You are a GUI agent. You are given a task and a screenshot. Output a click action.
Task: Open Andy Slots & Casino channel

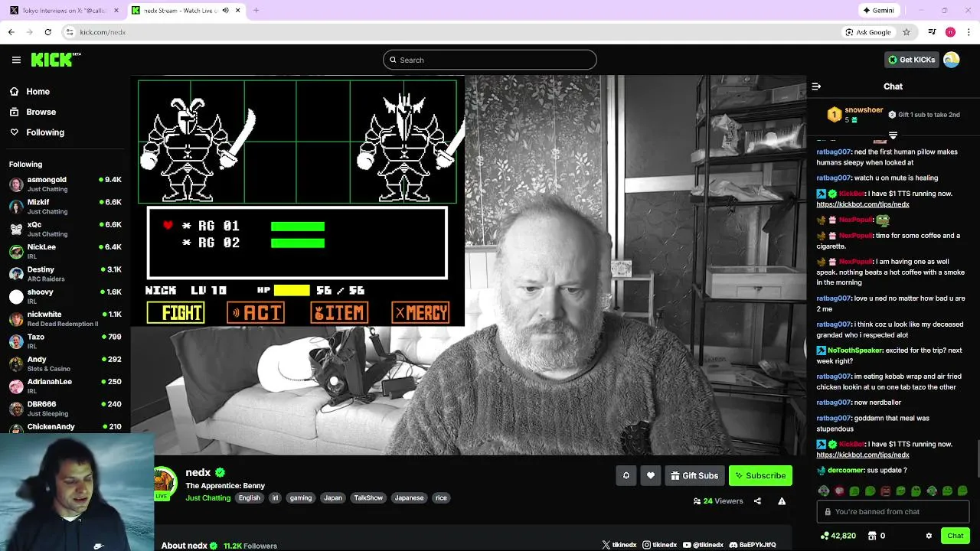click(65, 364)
